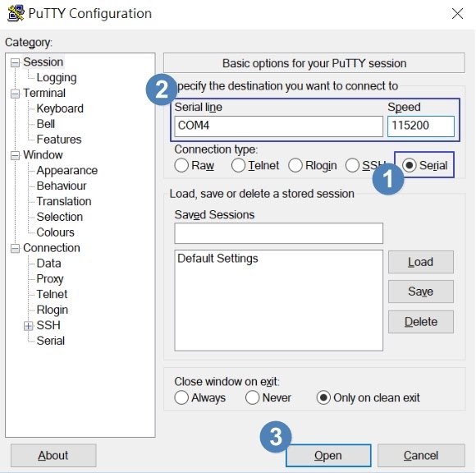Click the PuTTY icon in title bar
476x473 pixels.
pos(16,13)
